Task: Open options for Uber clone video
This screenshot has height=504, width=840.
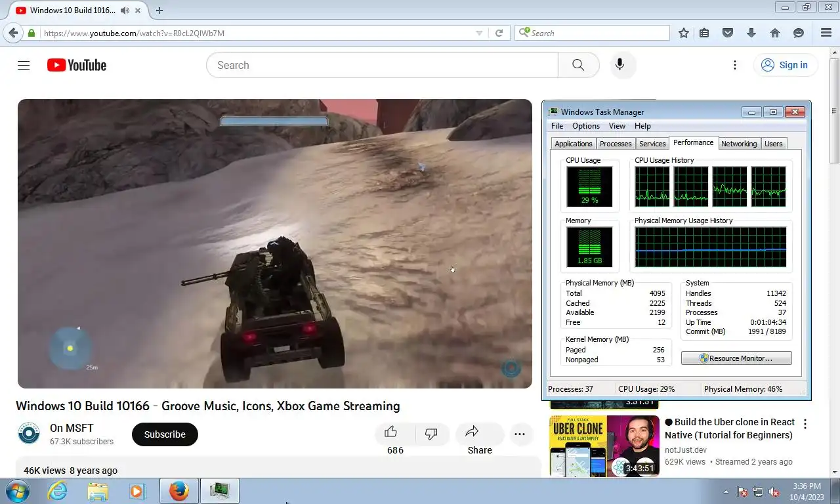Action: click(805, 424)
